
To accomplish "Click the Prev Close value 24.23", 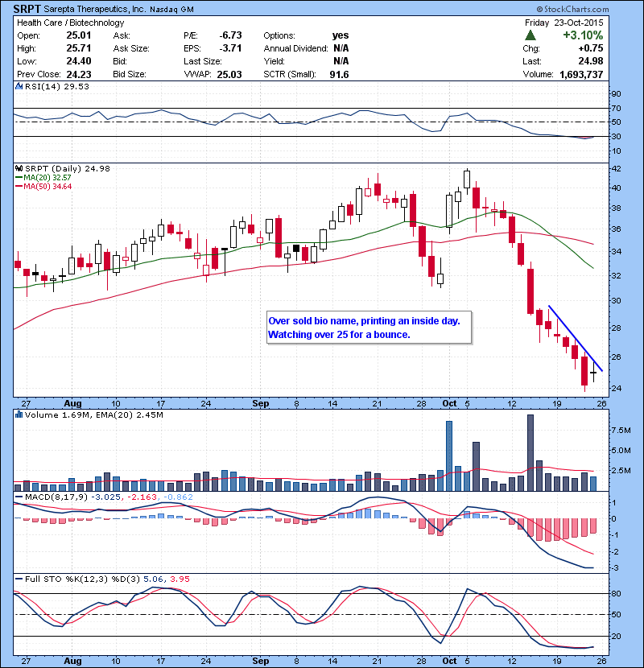I will point(79,74).
